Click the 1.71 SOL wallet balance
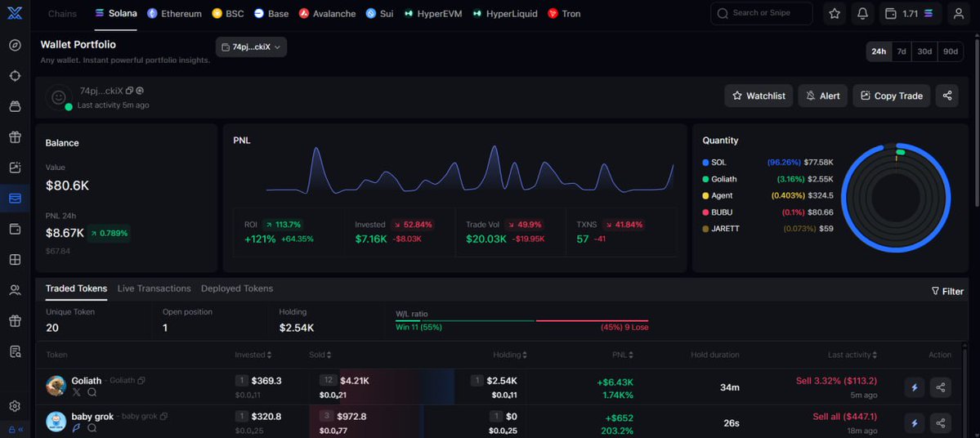The width and height of the screenshot is (980, 438). [x=910, y=13]
